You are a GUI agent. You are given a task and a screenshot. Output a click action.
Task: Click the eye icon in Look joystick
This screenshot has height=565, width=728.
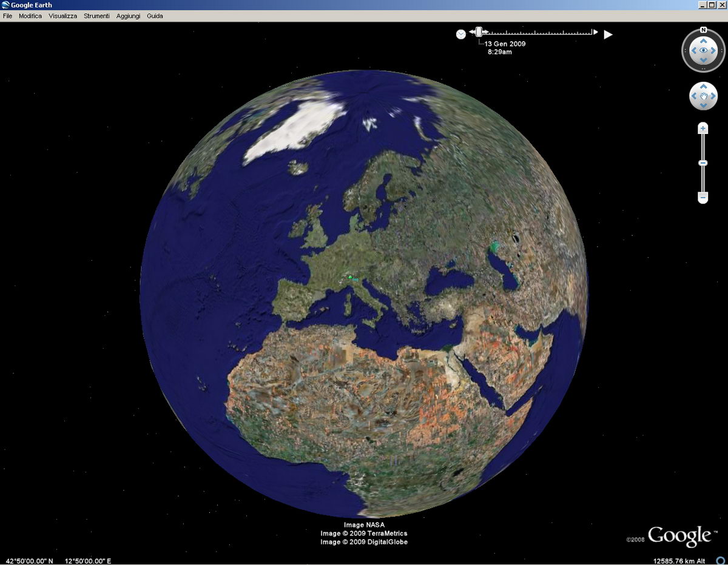pyautogui.click(x=703, y=51)
